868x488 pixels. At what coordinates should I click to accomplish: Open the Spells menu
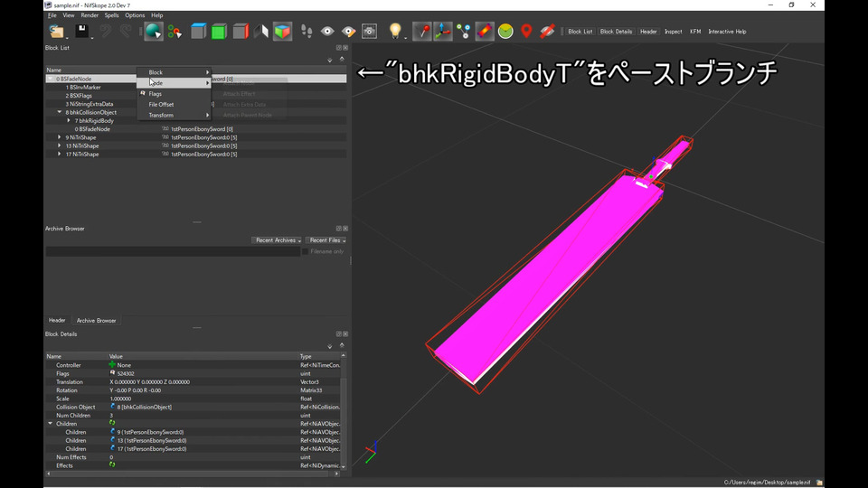pos(112,15)
